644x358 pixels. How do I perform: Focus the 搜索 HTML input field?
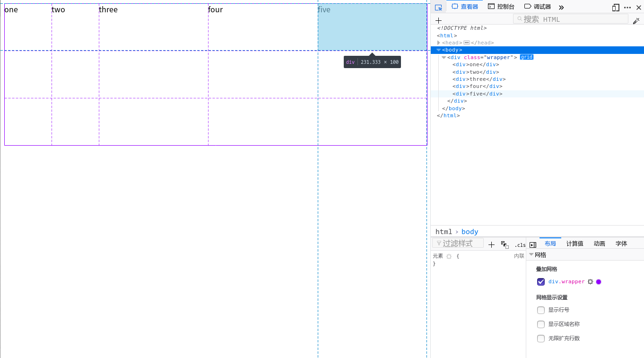(x=571, y=19)
